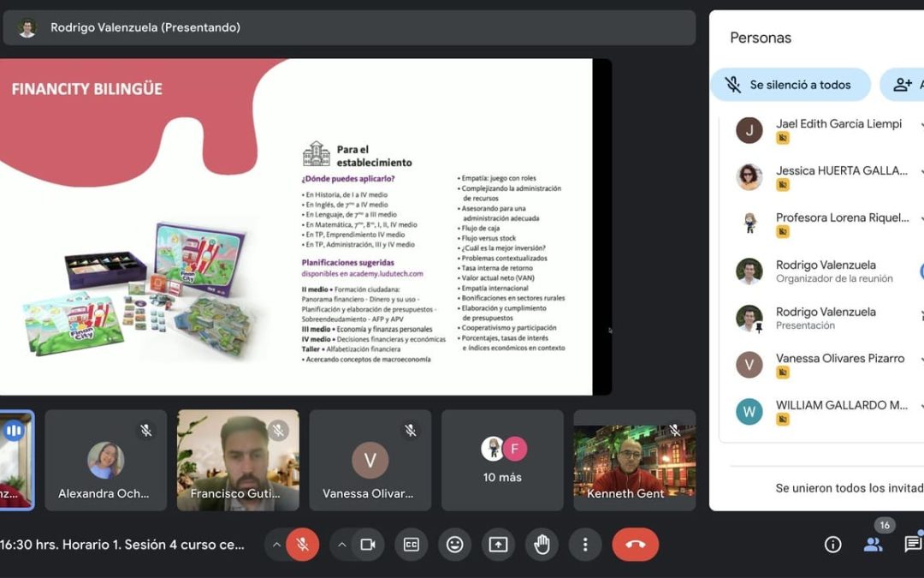Click the "V" avatar in the participant list

749,365
